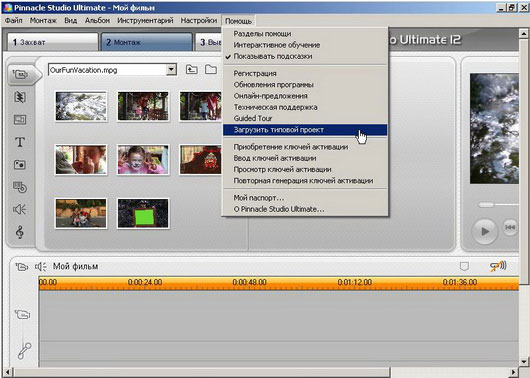The height and width of the screenshot is (378, 530).
Task: Select the video track camera icon
Action: 23,314
